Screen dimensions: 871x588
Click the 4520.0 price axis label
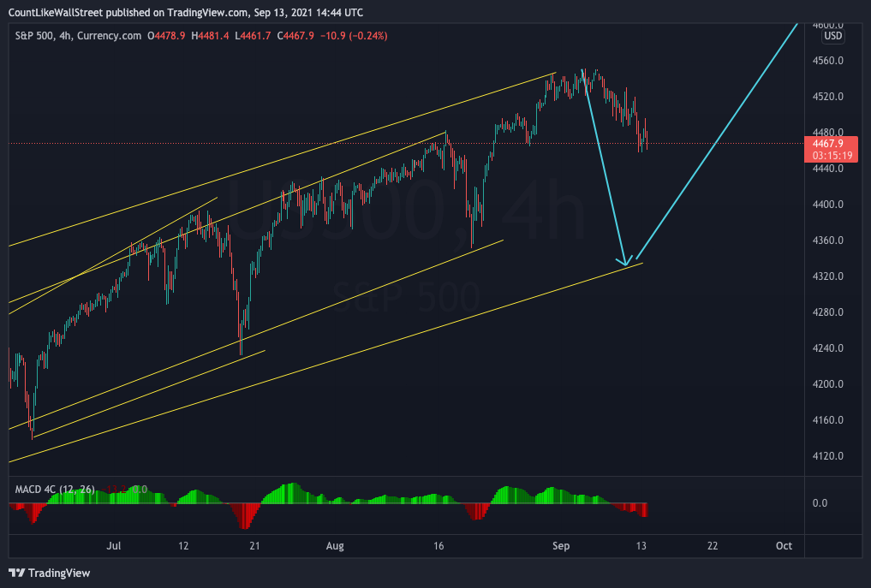pyautogui.click(x=827, y=97)
